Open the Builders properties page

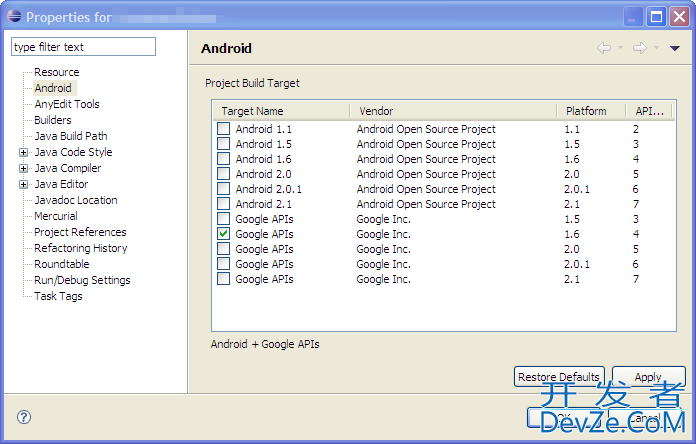[52, 120]
